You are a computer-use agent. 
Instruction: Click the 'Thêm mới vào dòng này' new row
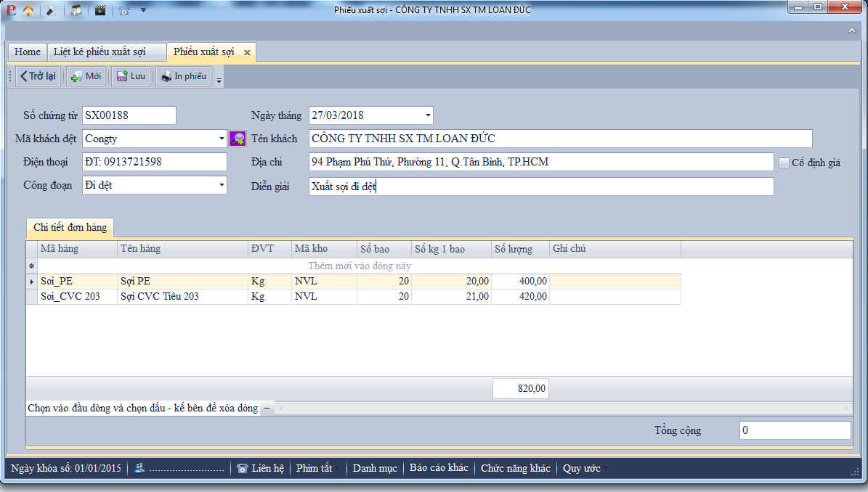coord(360,266)
